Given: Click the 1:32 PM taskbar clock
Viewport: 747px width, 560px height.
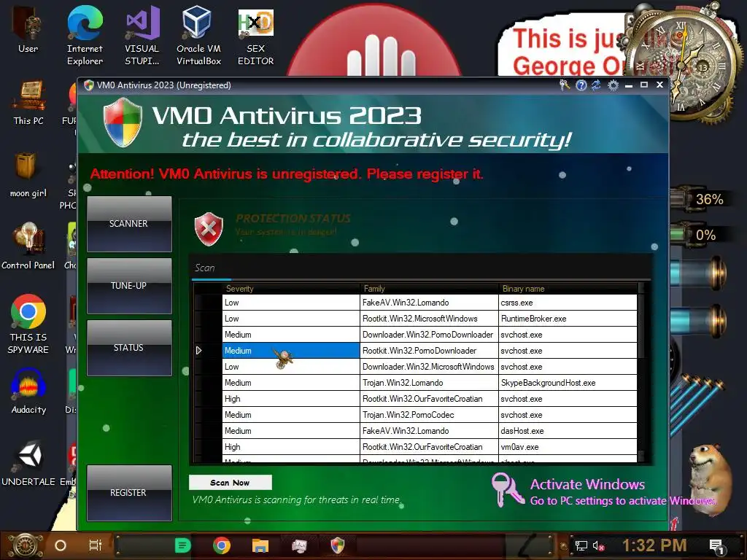Looking at the screenshot, I should tap(654, 545).
